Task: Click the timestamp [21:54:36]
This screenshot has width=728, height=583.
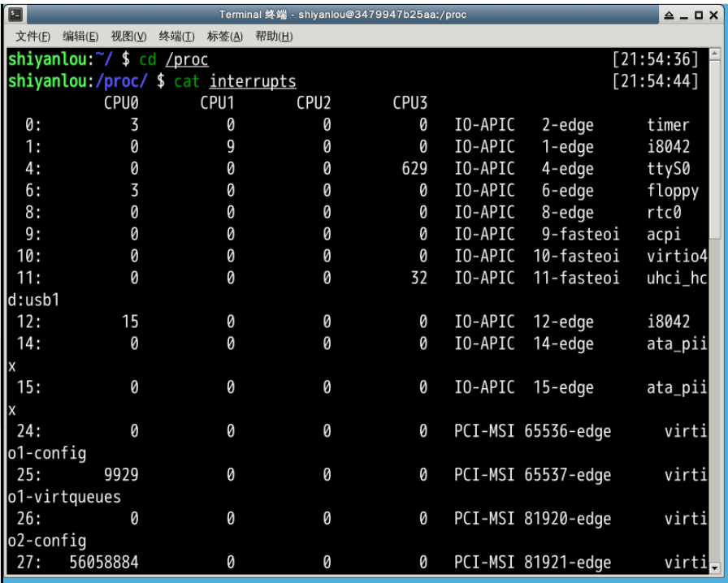Action: coord(655,59)
